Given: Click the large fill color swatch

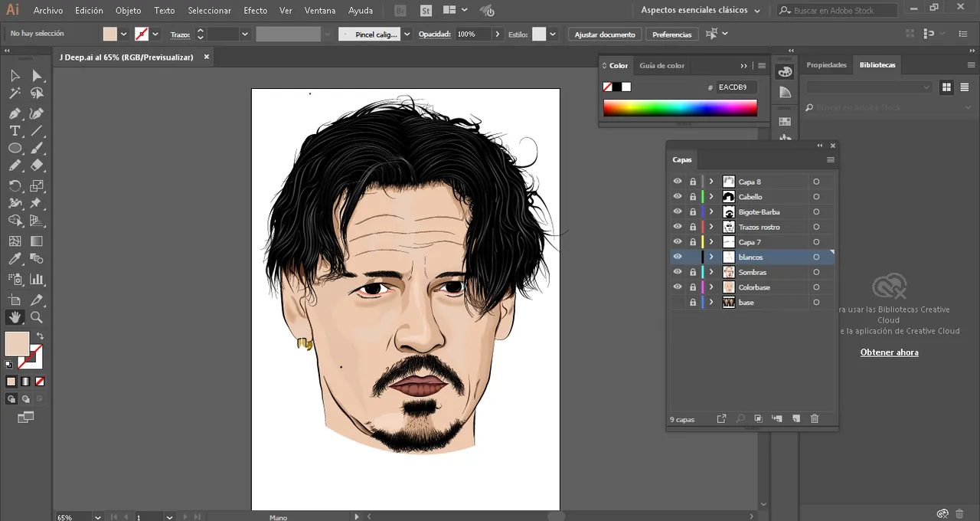Looking at the screenshot, I should coord(17,344).
